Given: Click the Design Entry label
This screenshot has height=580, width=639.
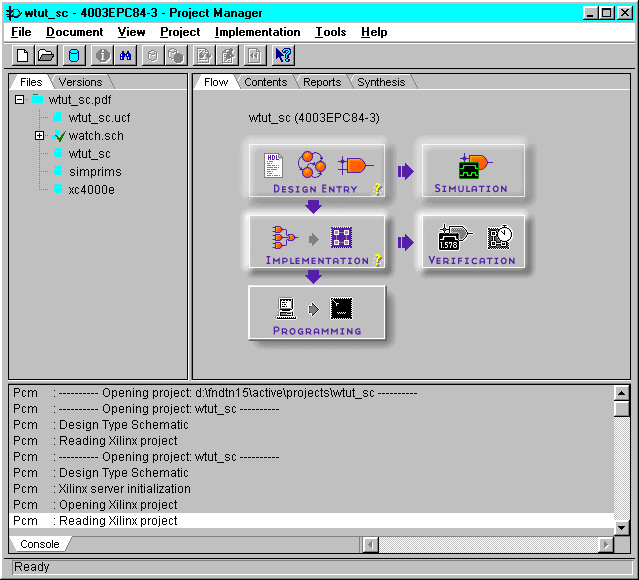Looking at the screenshot, I should (x=315, y=189).
